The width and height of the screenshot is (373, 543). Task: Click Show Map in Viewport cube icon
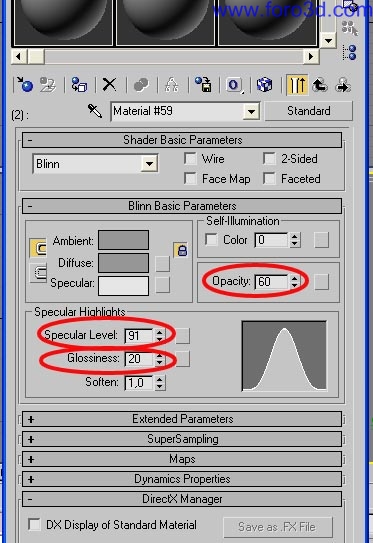point(265,84)
